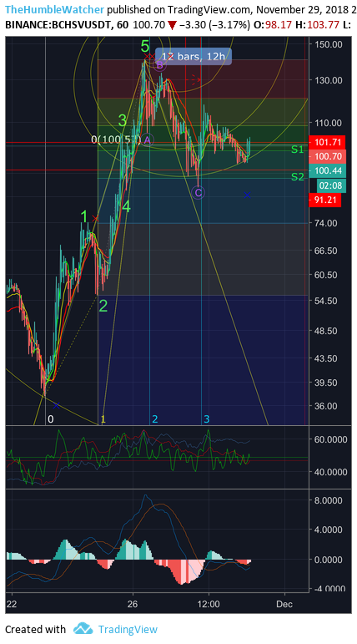The height and width of the screenshot is (644, 357).
Task: Select the green wave label 4
Action: [127, 207]
